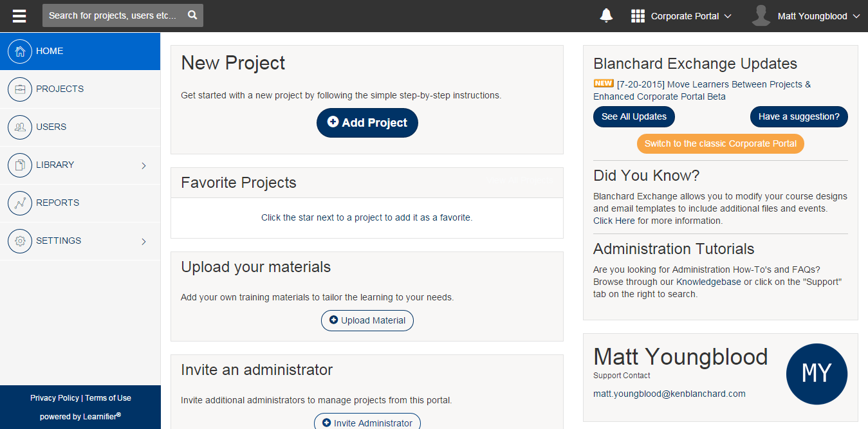Click the 'Did You Know?' heading

tap(646, 176)
